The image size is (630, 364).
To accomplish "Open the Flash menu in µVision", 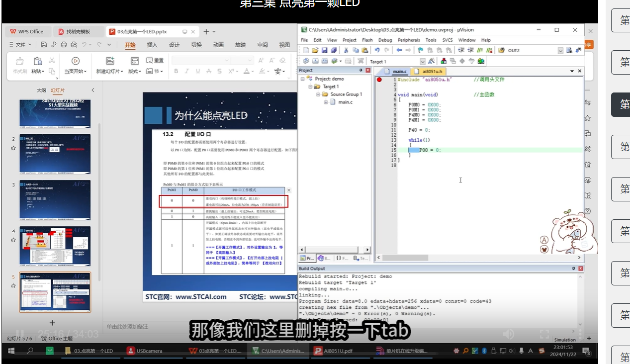I will 367,40.
